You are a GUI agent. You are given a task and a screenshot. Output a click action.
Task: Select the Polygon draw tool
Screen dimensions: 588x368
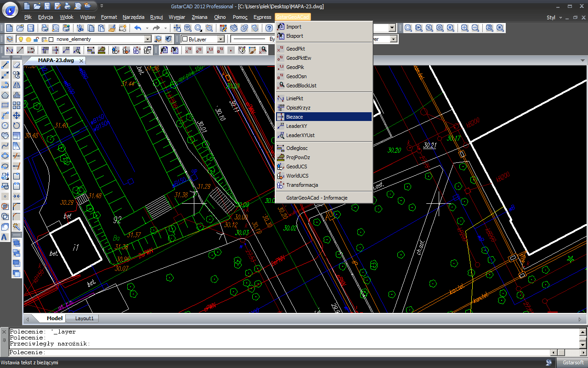point(6,95)
